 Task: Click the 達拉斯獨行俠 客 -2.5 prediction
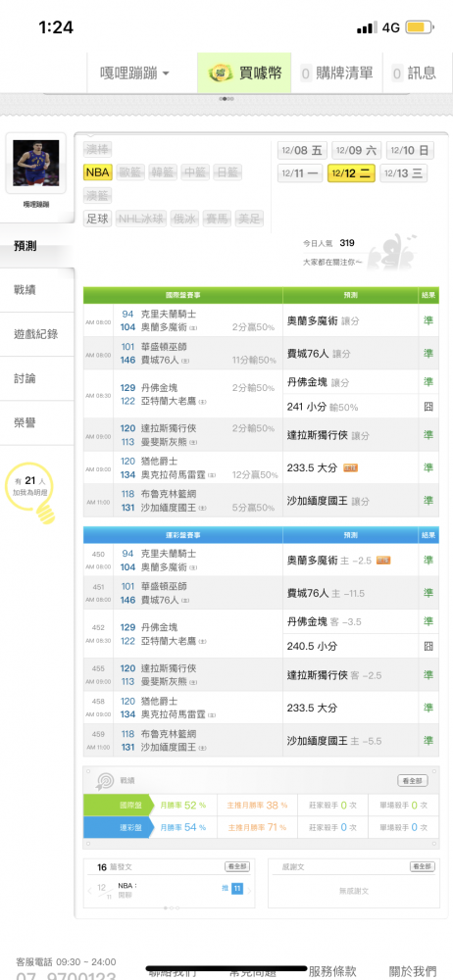point(334,675)
